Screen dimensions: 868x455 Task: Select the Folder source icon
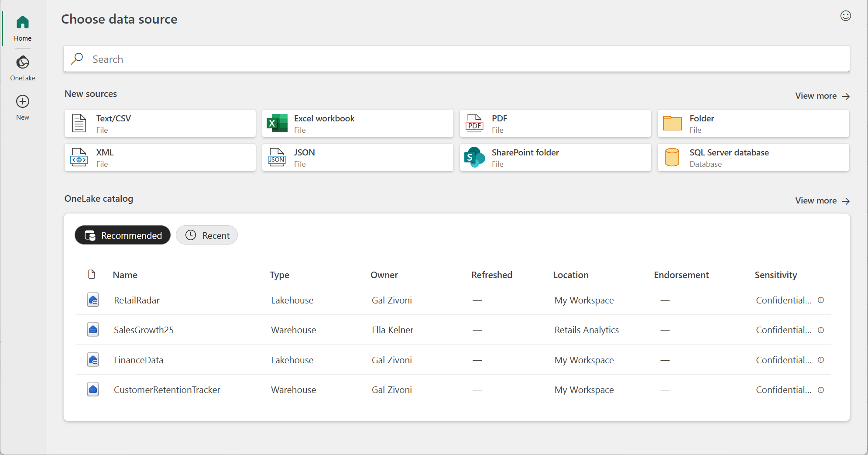pos(672,123)
